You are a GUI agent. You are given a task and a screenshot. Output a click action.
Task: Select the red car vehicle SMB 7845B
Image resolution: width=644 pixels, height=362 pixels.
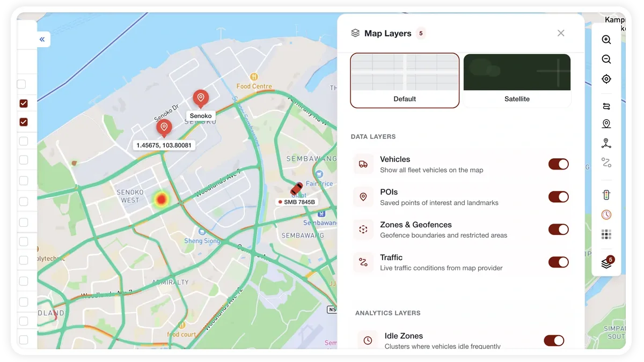pyautogui.click(x=296, y=189)
